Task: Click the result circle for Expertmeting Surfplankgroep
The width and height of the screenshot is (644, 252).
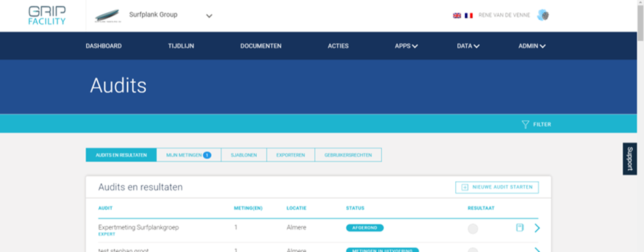Action: point(473,229)
